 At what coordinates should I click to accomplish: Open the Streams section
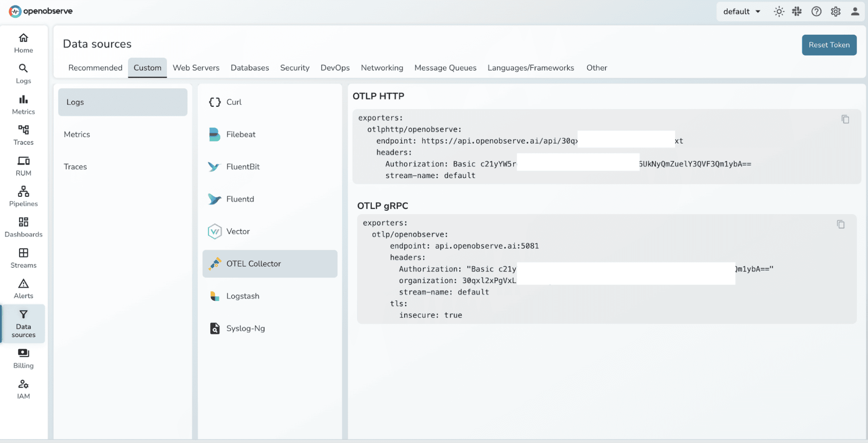point(23,258)
